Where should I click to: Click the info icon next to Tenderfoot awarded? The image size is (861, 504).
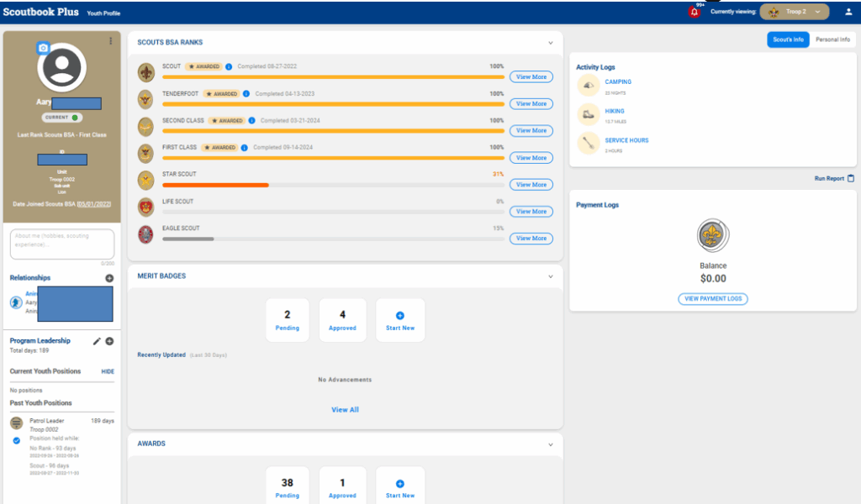pos(247,94)
